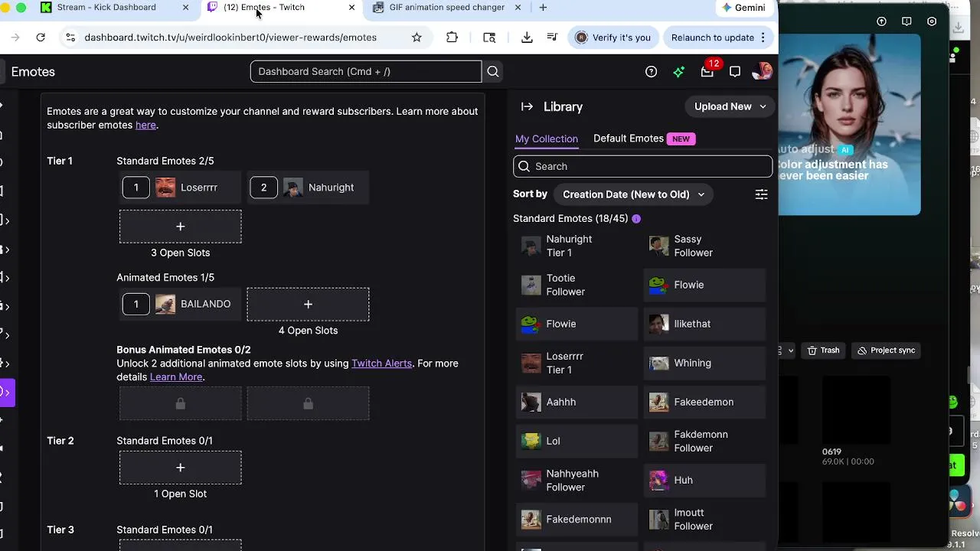
Task: Switch to GIF animation speed changer tab
Action: pyautogui.click(x=448, y=8)
